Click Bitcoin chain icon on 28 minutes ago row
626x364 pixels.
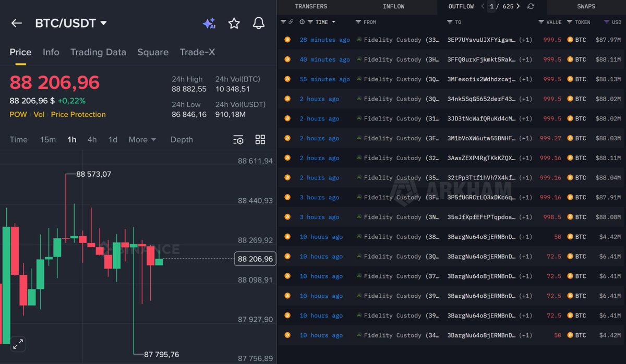287,40
